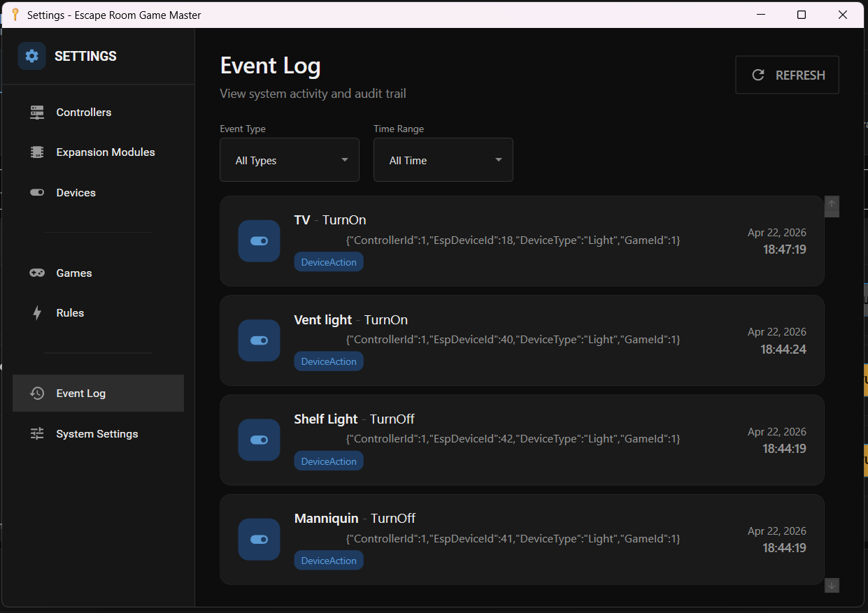The height and width of the screenshot is (613, 868).
Task: Open the Time Range dropdown
Action: pos(443,160)
